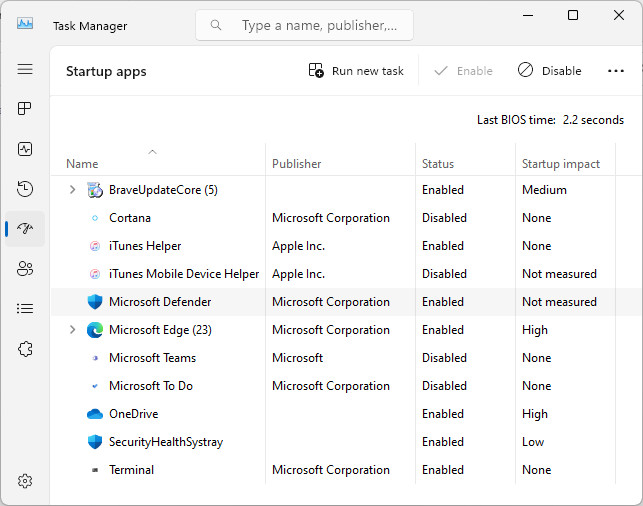643x506 pixels.
Task: Click the Microsoft Edge icon
Action: coord(95,330)
